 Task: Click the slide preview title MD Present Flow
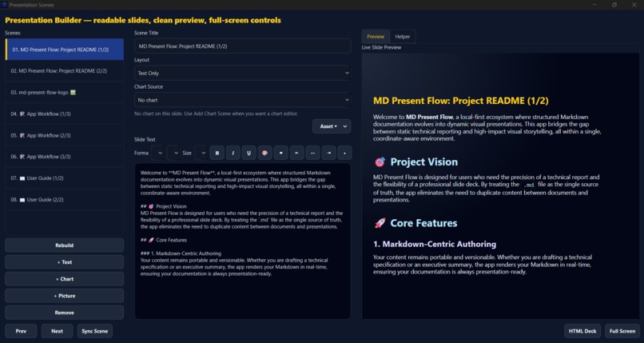pyautogui.click(x=461, y=101)
